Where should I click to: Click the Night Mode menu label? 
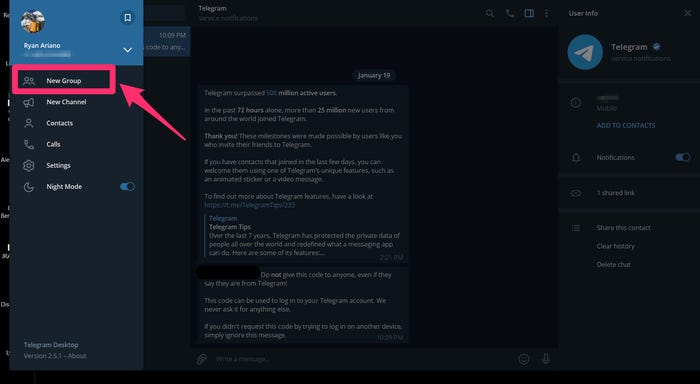64,187
